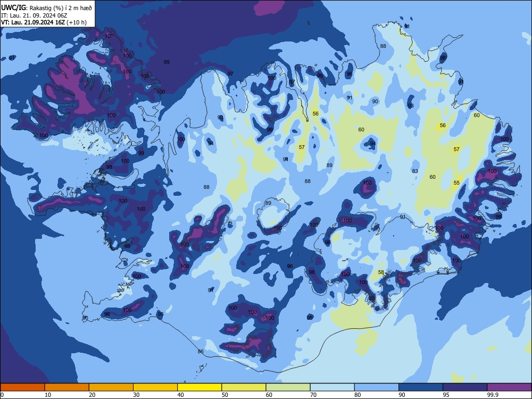Click the '58' humidity value on the map
Viewport: 532px width, 399px height.
click(x=381, y=272)
